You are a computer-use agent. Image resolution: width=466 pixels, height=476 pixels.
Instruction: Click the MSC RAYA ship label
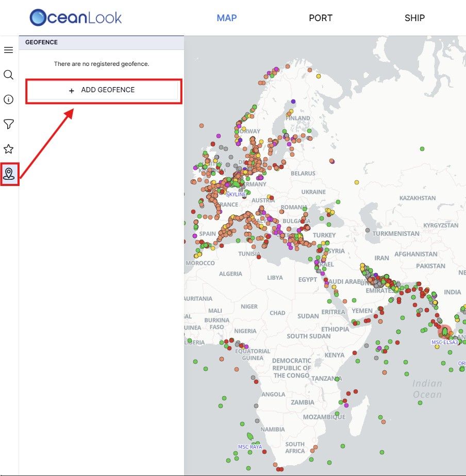tap(249, 447)
